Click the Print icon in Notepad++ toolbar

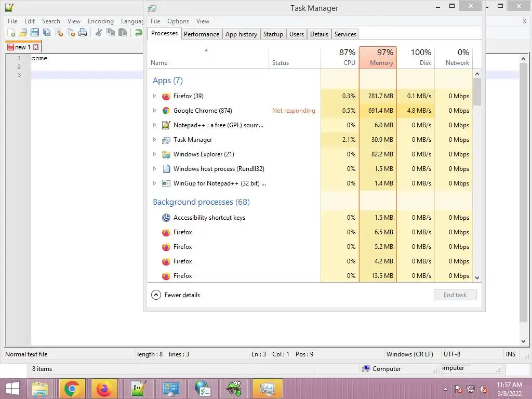(x=83, y=33)
